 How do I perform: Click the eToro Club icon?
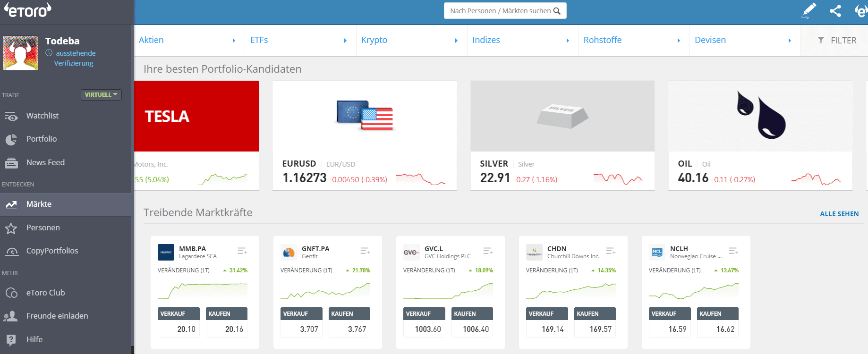pyautogui.click(x=11, y=293)
